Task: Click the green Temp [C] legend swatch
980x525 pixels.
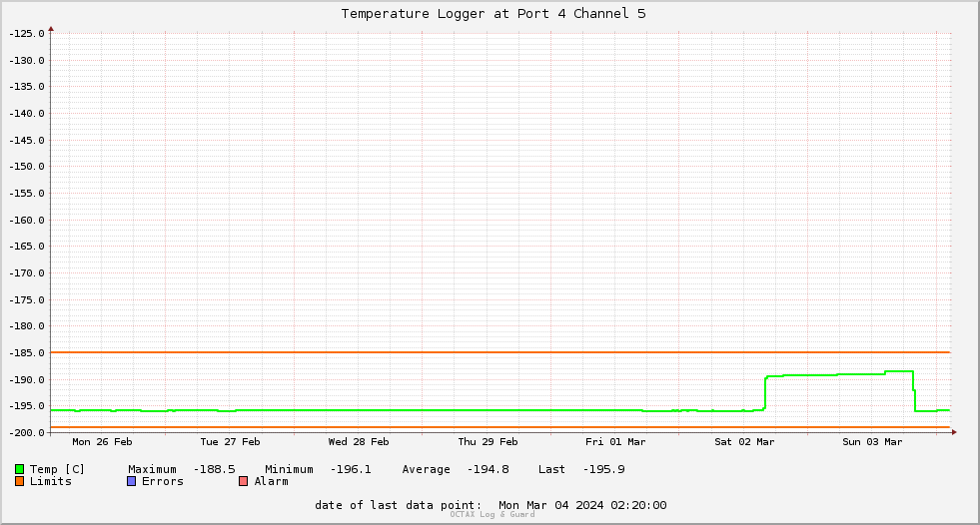Action: click(19, 469)
